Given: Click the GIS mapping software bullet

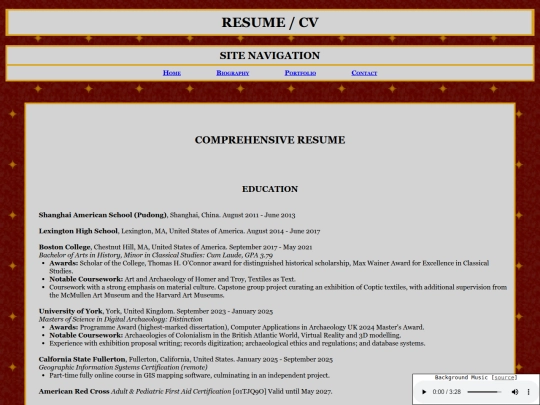Looking at the screenshot, I should click(x=189, y=375).
